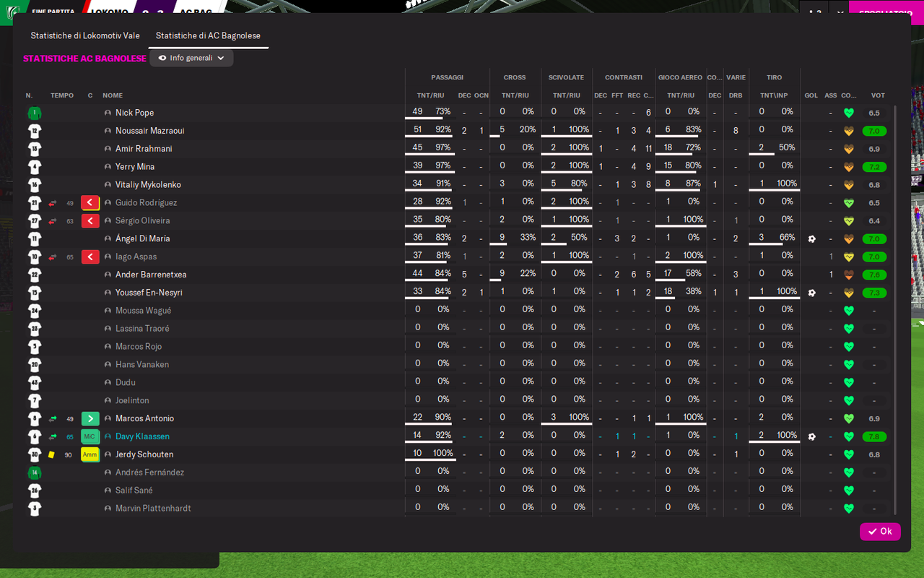This screenshot has height=578, width=924.
Task: Click Marcos Antonio's green right-chevron badge
Action: point(90,418)
